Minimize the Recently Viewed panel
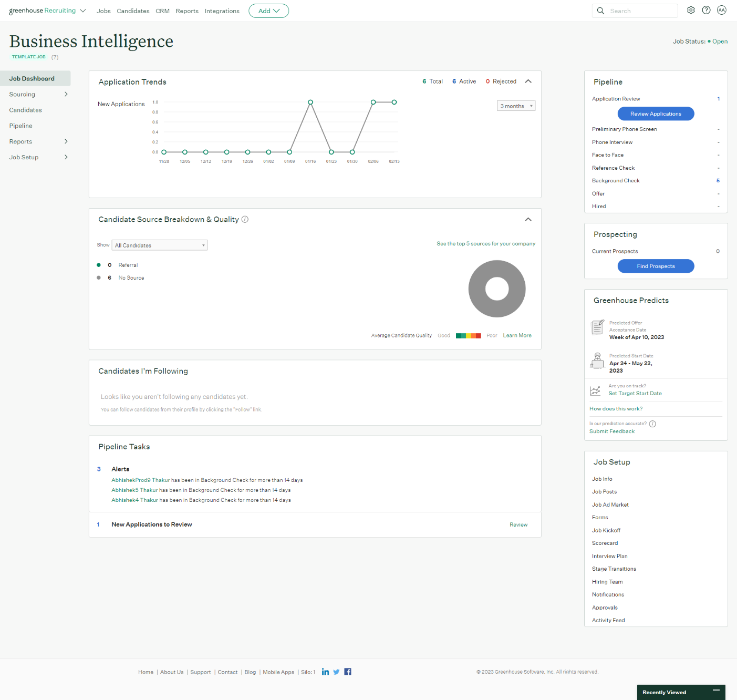 [716, 691]
